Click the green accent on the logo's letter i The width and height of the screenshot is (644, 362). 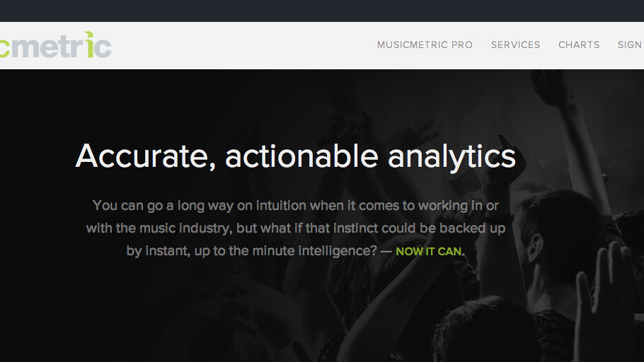pos(89,35)
